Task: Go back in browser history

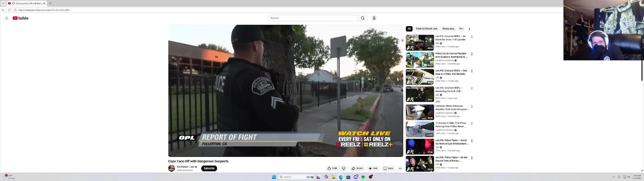Action: (x=3, y=10)
